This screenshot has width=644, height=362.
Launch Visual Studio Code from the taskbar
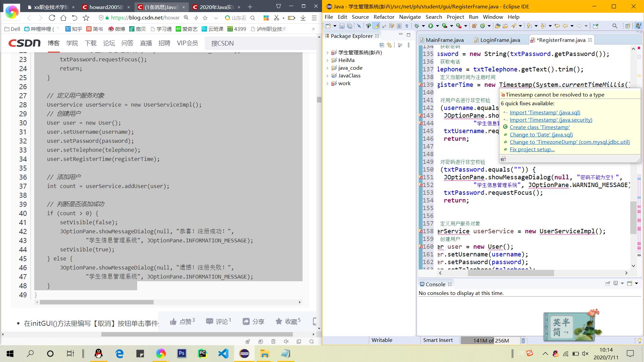[223, 354]
